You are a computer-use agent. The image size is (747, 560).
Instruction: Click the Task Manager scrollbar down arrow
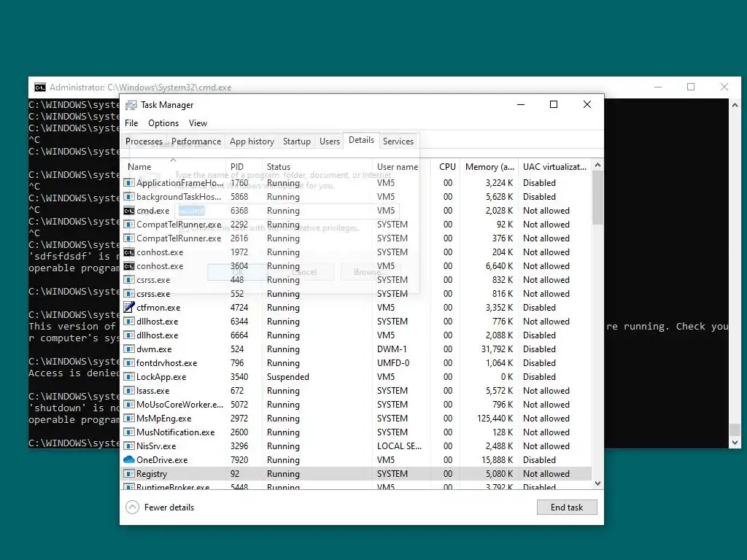click(x=597, y=483)
